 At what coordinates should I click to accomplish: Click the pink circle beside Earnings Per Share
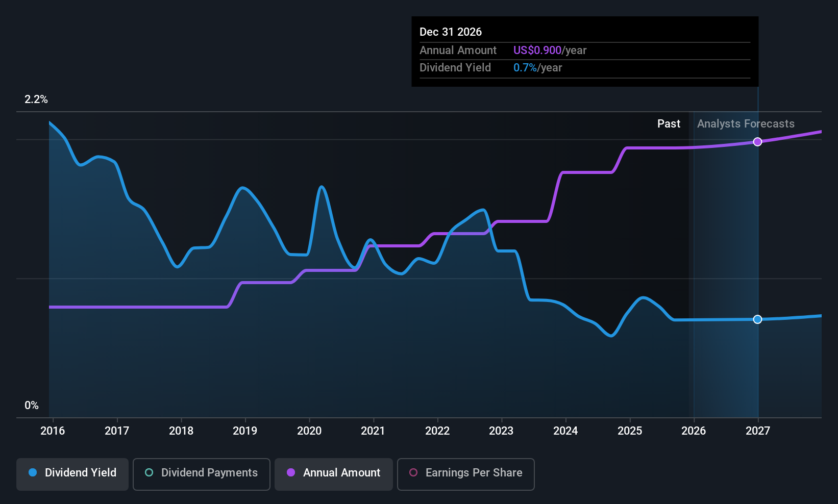[413, 473]
